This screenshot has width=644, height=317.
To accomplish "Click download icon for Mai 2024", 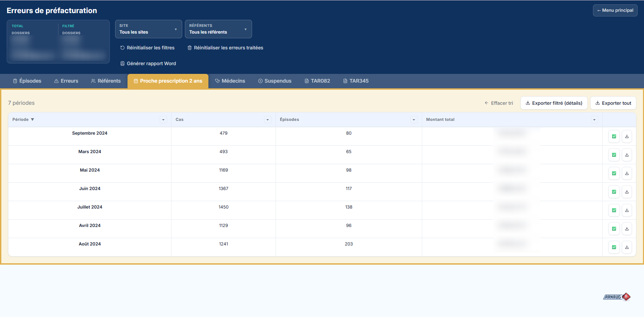I will tap(627, 173).
